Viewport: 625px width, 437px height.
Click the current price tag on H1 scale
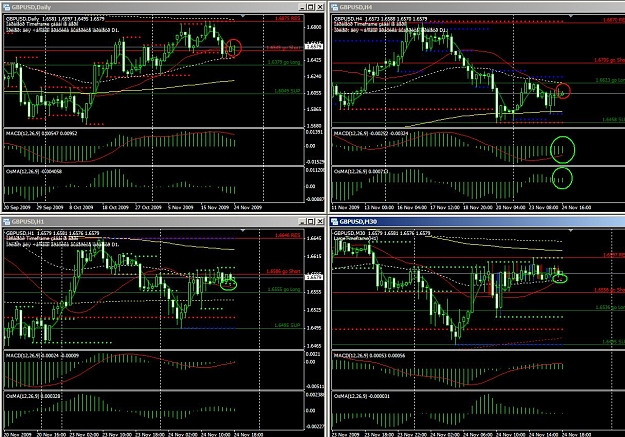[x=314, y=277]
